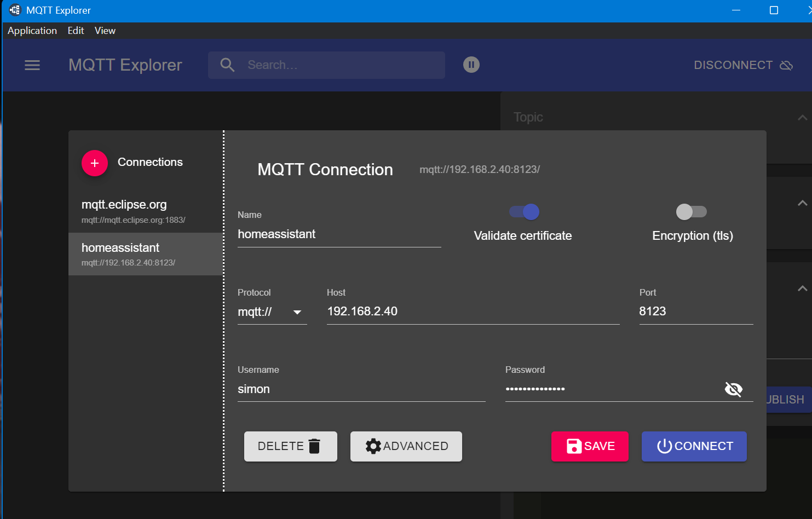Maximize the MQTT Explorer window

pyautogui.click(x=774, y=10)
